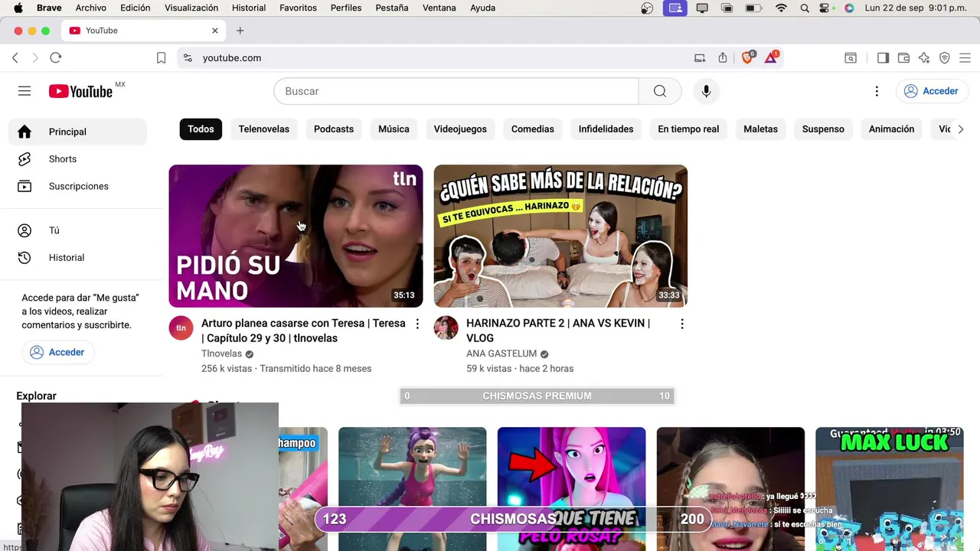Open the Tlnovelas channel name link
Image resolution: width=980 pixels, height=551 pixels.
coord(221,354)
